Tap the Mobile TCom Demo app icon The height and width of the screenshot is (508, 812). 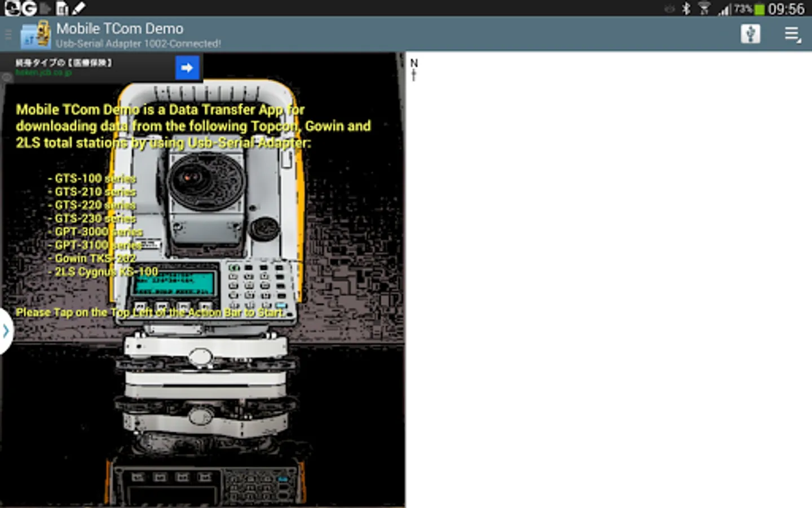click(35, 34)
